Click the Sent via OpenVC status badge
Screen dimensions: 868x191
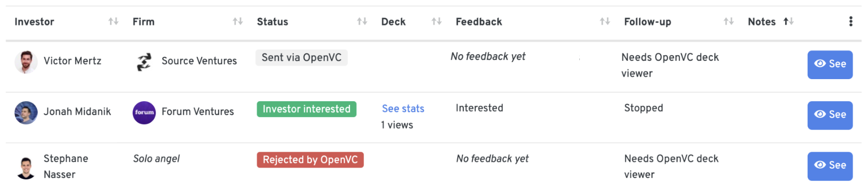point(301,58)
